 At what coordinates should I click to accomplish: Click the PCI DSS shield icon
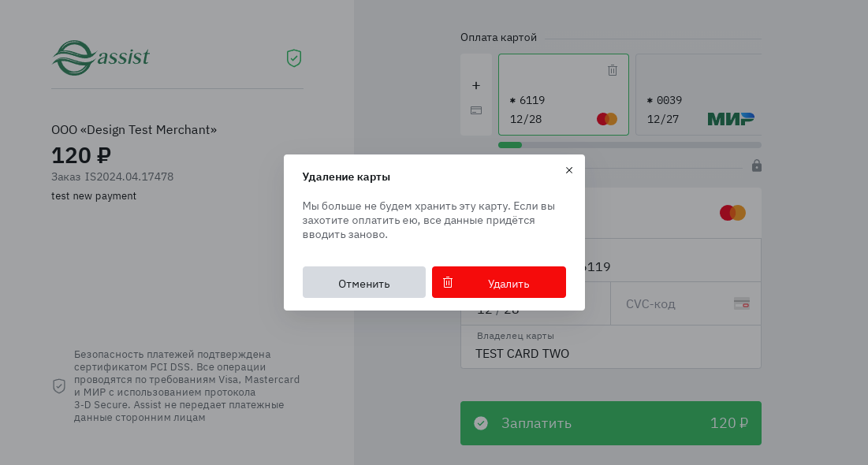coord(59,385)
